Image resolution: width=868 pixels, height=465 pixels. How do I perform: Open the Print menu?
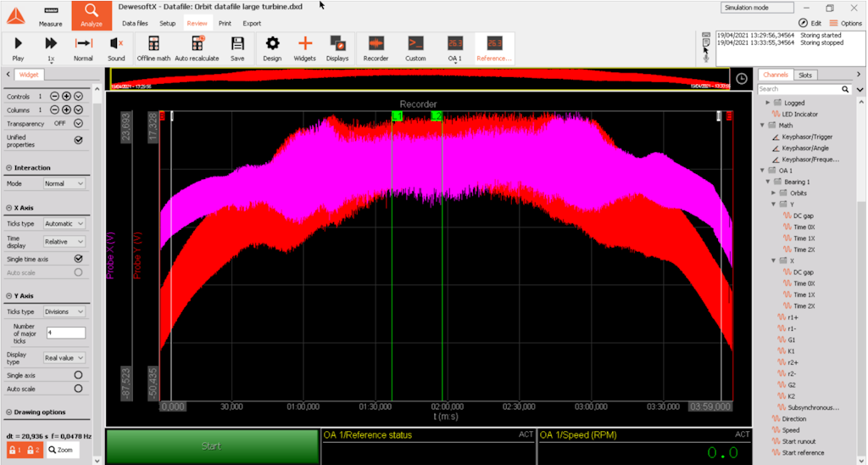225,23
